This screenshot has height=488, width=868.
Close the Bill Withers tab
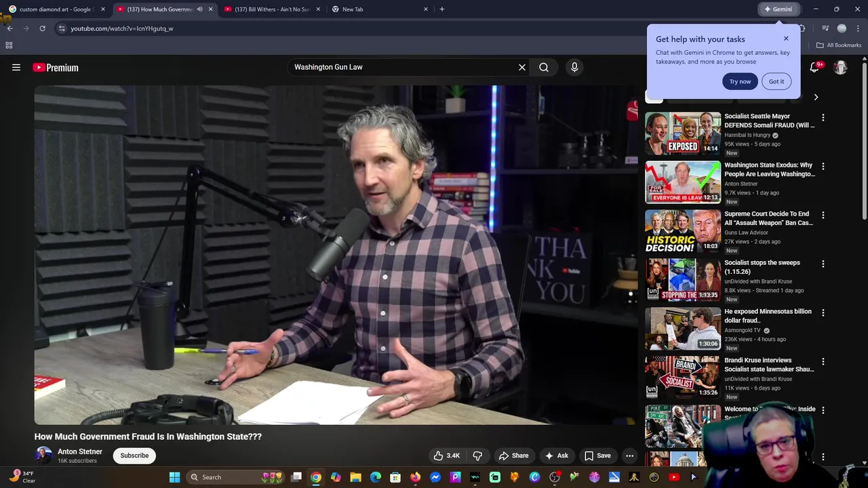pyautogui.click(x=318, y=9)
